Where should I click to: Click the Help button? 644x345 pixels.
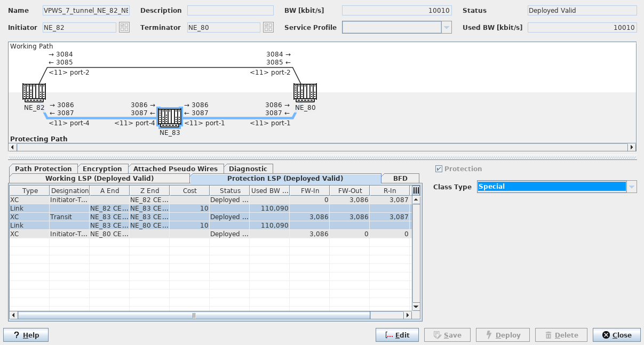(26, 335)
